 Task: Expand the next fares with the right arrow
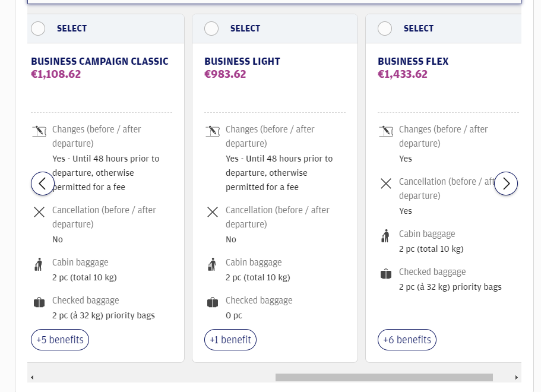tap(506, 183)
